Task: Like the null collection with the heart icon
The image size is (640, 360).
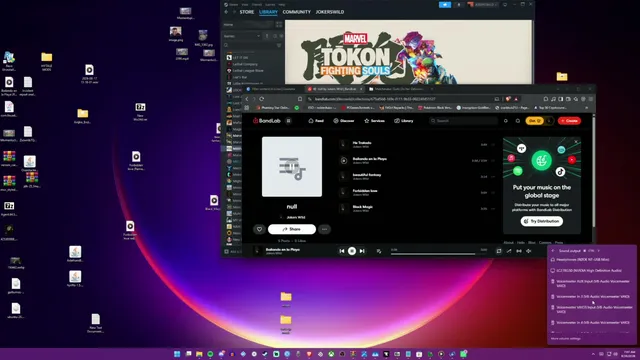Action: tap(259, 229)
